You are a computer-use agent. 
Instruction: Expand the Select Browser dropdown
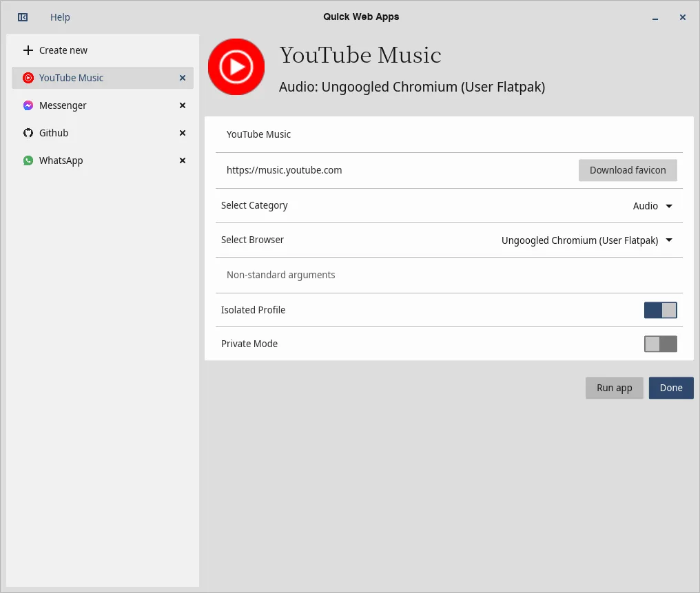click(586, 240)
